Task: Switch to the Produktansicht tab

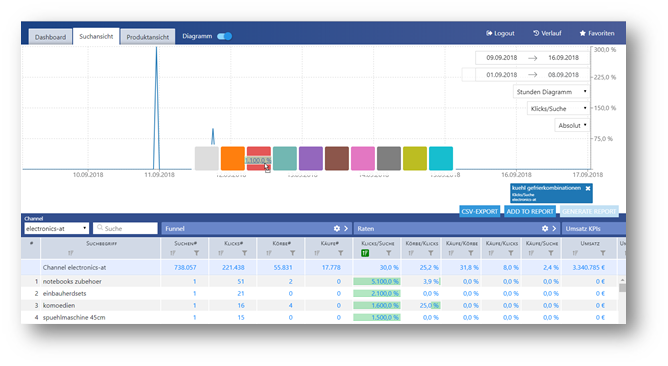Action: click(x=147, y=37)
